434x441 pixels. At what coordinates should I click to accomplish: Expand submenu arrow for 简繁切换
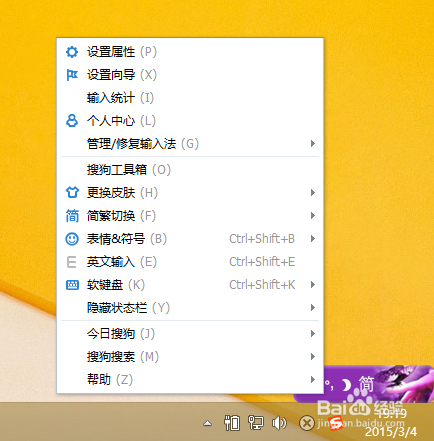tap(313, 216)
